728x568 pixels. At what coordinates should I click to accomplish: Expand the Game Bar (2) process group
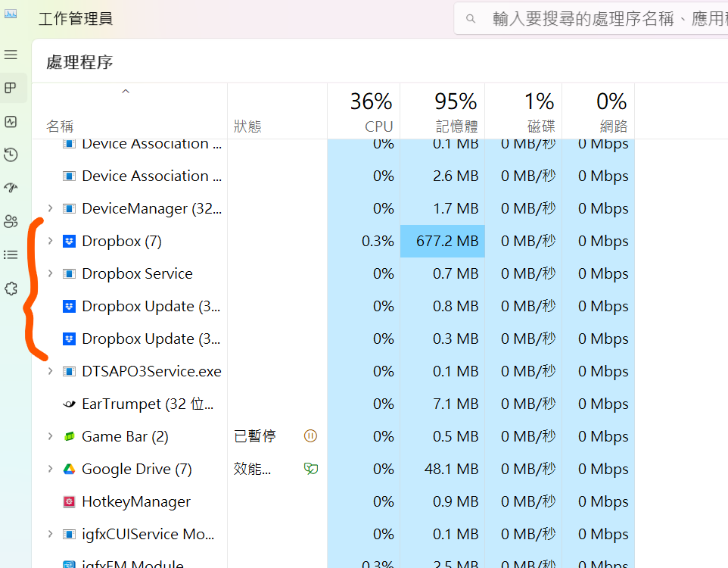tap(50, 436)
